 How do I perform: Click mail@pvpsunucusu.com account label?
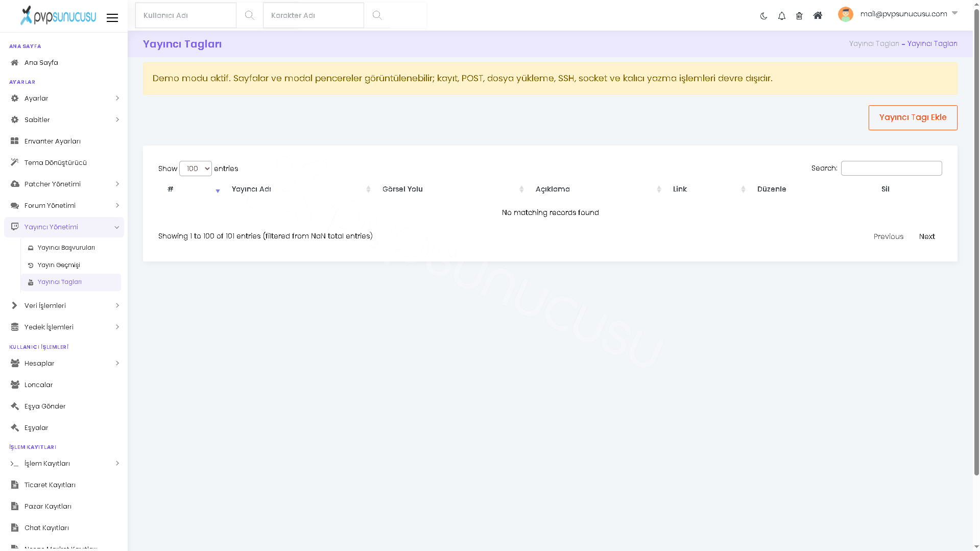903,14
